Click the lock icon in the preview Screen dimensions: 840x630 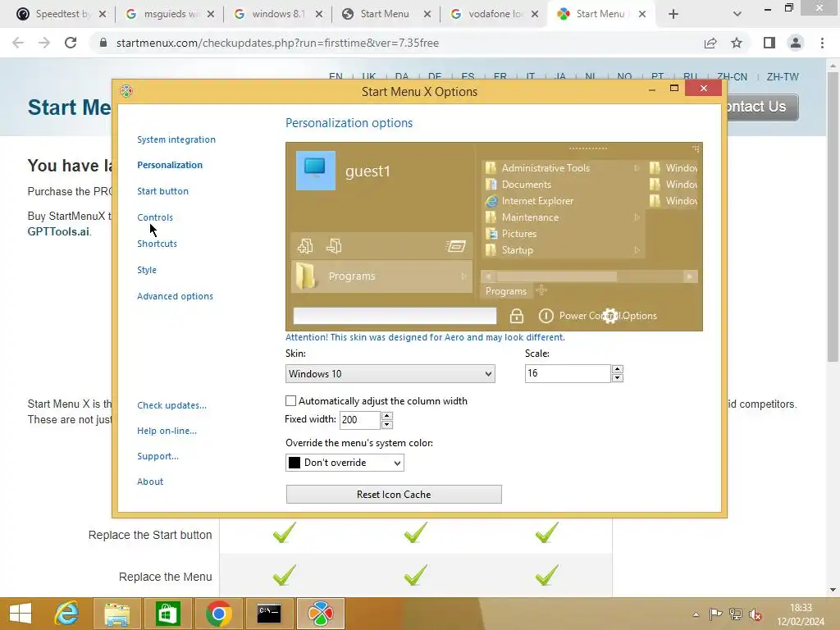pos(517,316)
